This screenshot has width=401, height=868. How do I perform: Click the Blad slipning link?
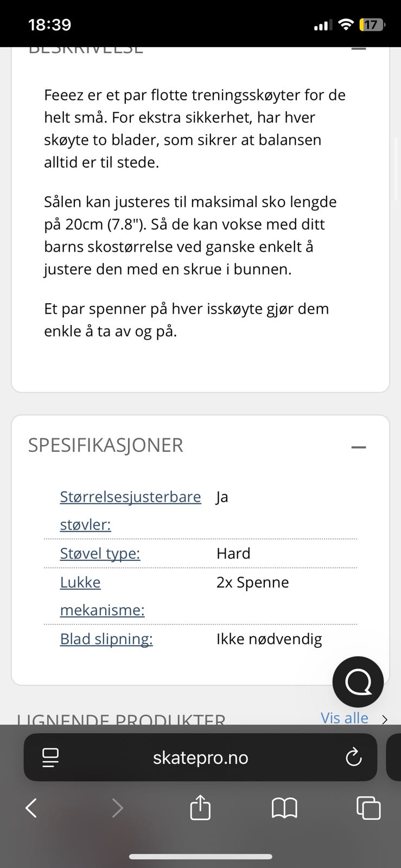(x=106, y=639)
